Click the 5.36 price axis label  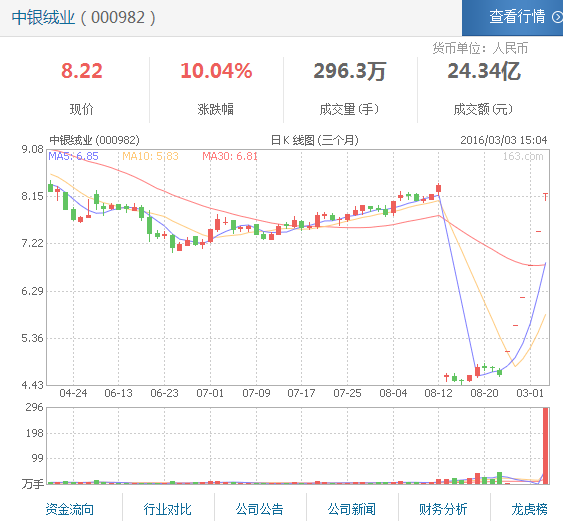pos(32,338)
